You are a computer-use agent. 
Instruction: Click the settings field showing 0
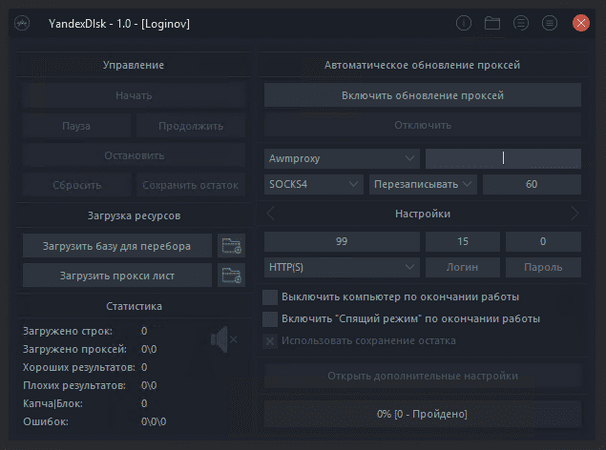[x=543, y=241]
